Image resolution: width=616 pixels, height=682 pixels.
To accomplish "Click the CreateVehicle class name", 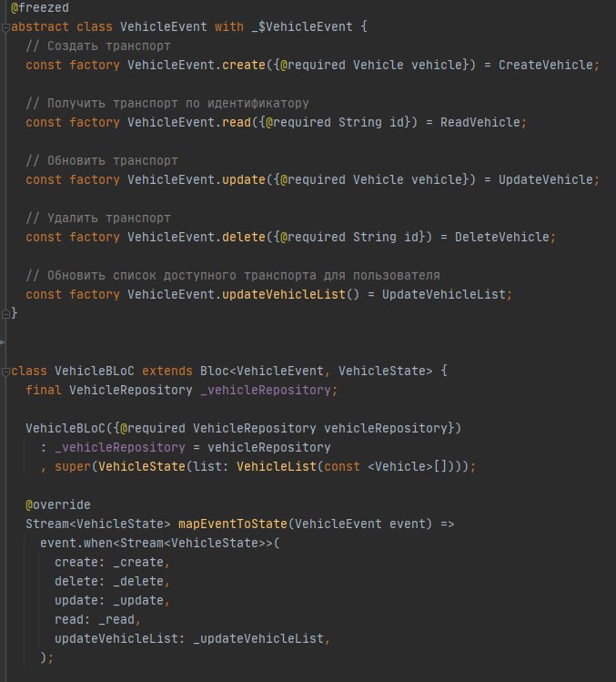I will click(x=546, y=66).
